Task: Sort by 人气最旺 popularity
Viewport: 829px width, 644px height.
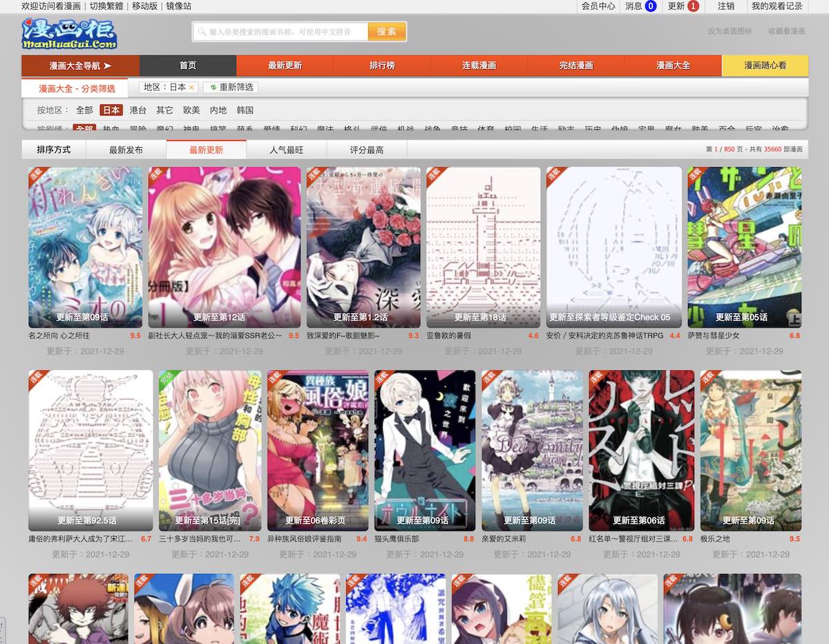Action: click(286, 149)
